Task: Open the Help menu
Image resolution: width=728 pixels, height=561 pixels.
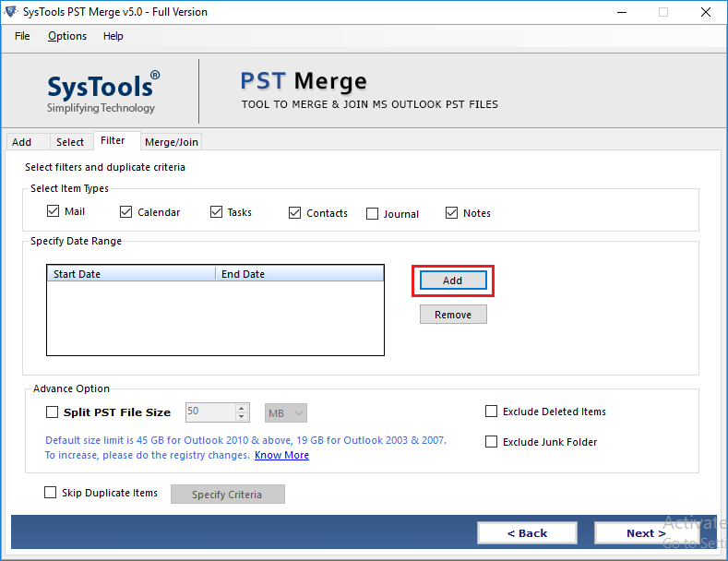Action: [113, 36]
